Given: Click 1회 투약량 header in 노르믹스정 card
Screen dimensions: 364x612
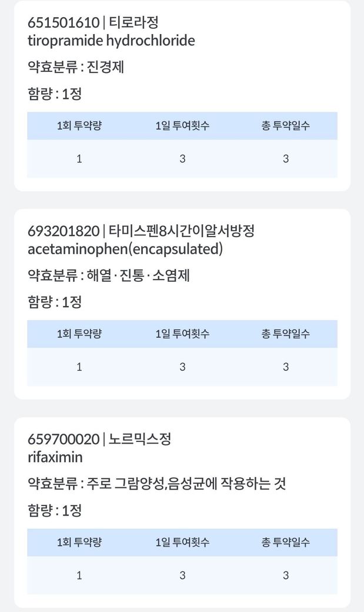Looking at the screenshot, I should (x=79, y=542).
